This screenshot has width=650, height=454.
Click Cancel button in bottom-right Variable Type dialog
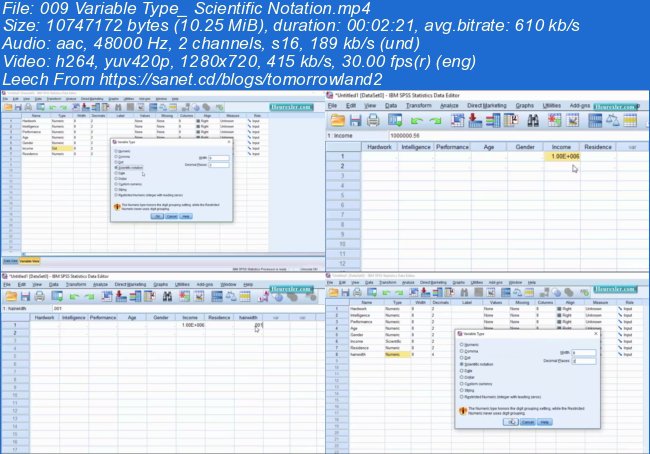tap(527, 422)
